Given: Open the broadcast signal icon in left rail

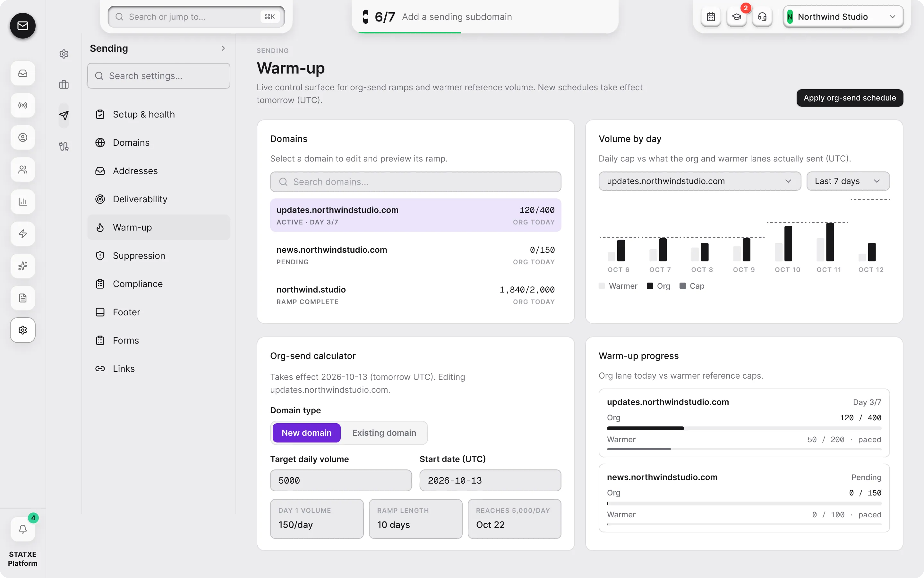Looking at the screenshot, I should tap(22, 105).
